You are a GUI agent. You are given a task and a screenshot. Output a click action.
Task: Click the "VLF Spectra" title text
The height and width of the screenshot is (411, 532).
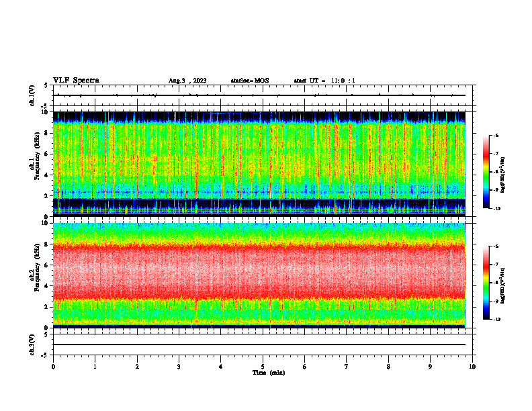tap(76, 81)
